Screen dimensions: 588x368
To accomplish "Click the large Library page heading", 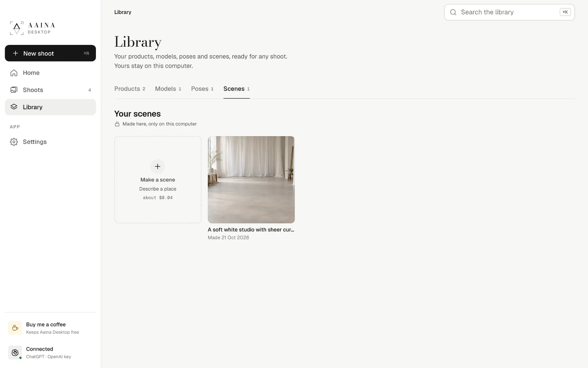I will click(138, 42).
